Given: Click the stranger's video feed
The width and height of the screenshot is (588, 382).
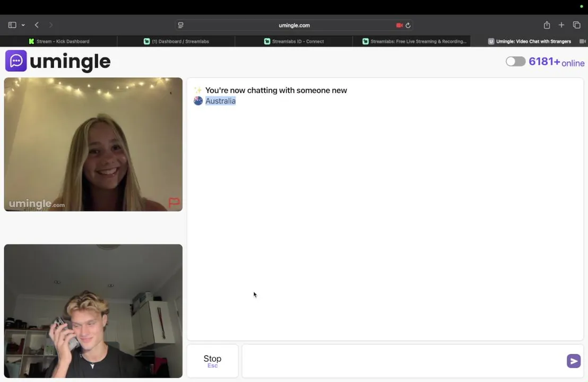Looking at the screenshot, I should click(x=93, y=144).
